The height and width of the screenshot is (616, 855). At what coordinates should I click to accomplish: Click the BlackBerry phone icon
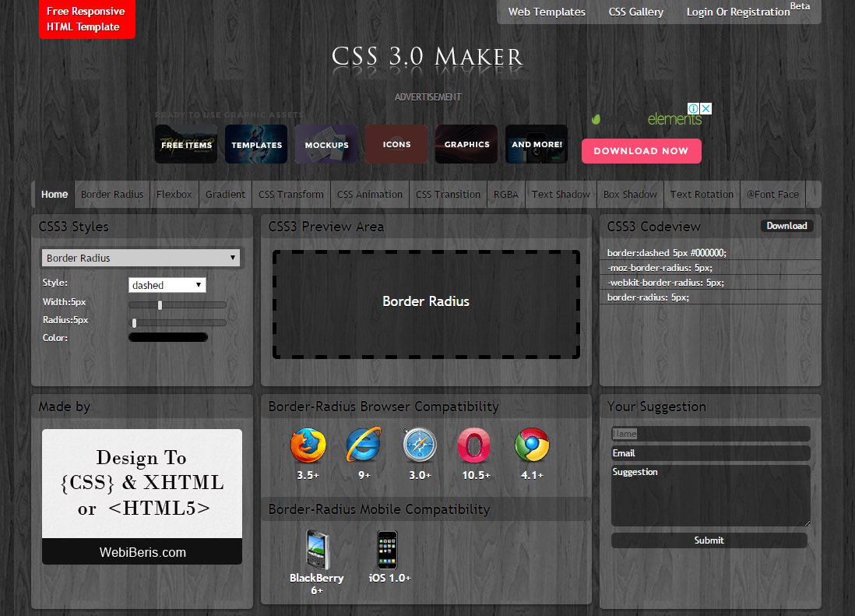[317, 550]
